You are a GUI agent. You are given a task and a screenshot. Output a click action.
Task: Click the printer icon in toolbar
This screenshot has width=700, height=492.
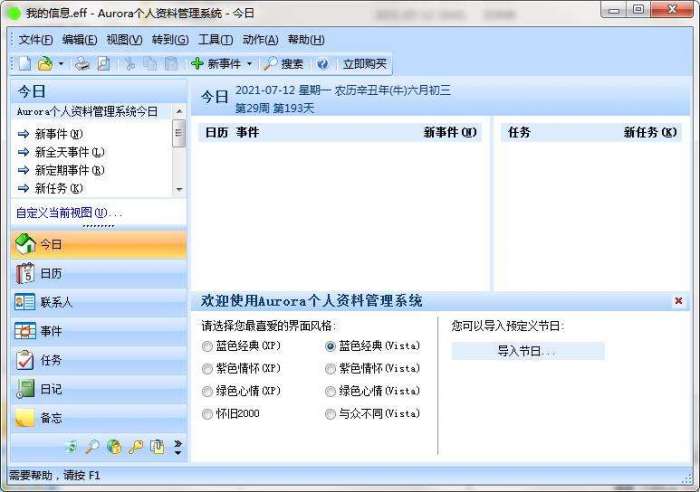pos(82,64)
